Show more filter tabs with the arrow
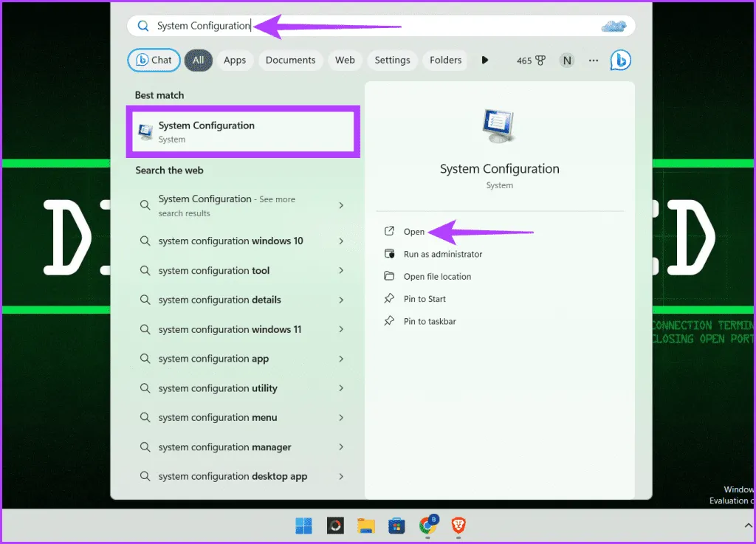Image resolution: width=756 pixels, height=544 pixels. click(x=485, y=61)
